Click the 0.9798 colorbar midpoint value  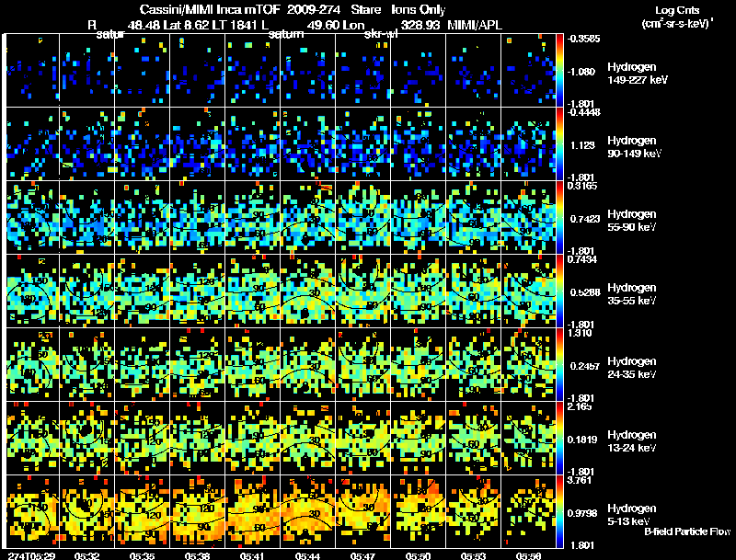click(x=582, y=513)
